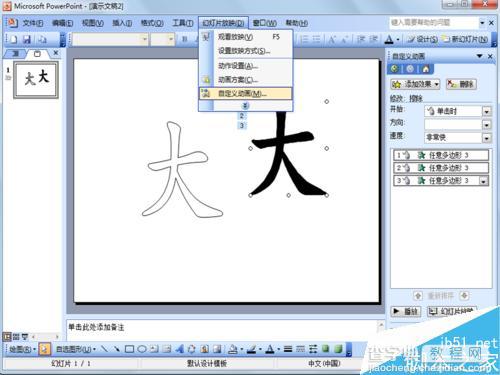Open the 格式(O) menu
The image size is (500, 375).
(152, 23)
